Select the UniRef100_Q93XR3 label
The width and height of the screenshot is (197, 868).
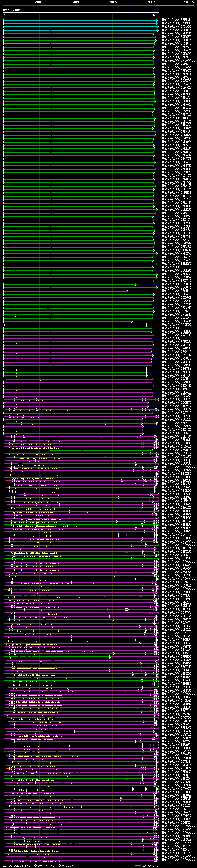click(177, 81)
